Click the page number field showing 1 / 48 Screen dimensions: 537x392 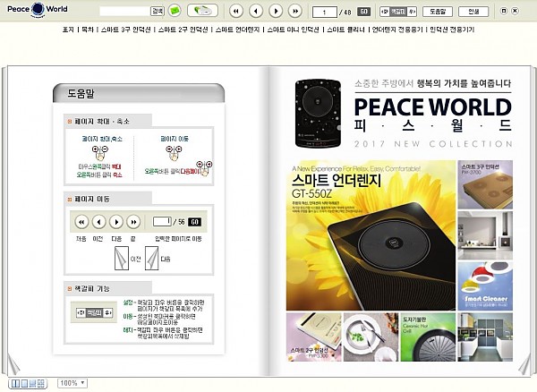[325, 13]
